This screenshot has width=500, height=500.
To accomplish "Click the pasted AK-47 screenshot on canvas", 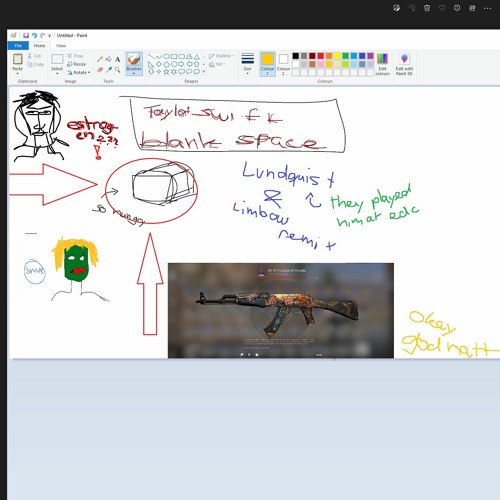I will (281, 310).
